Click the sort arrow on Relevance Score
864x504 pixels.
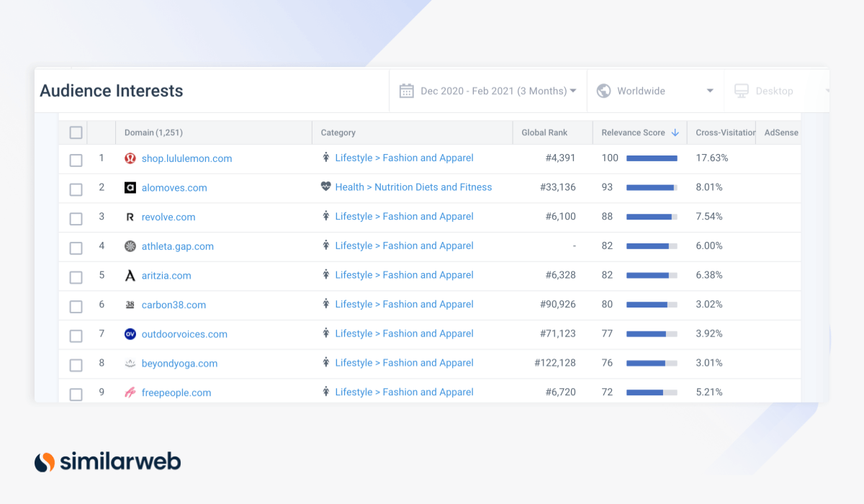click(676, 132)
